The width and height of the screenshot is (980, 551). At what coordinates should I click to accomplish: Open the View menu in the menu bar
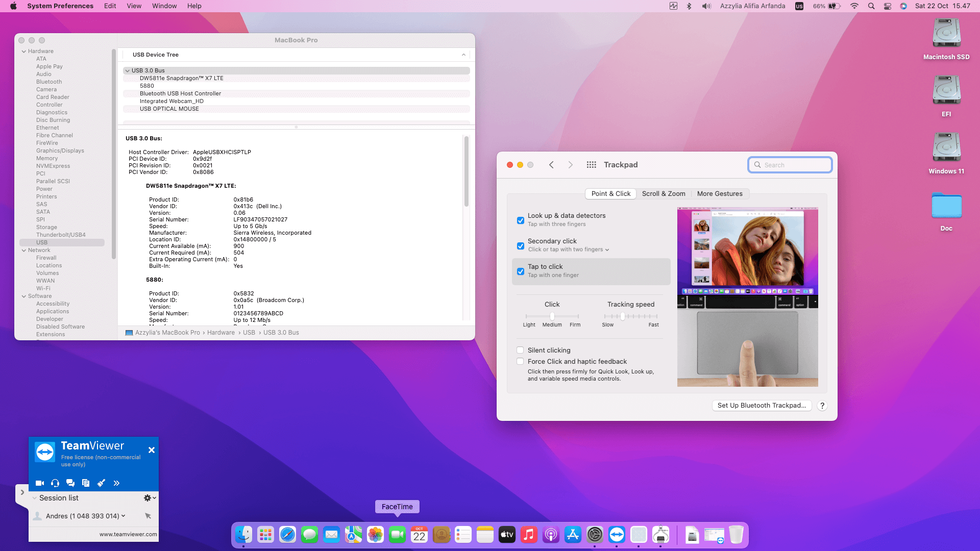click(x=134, y=6)
